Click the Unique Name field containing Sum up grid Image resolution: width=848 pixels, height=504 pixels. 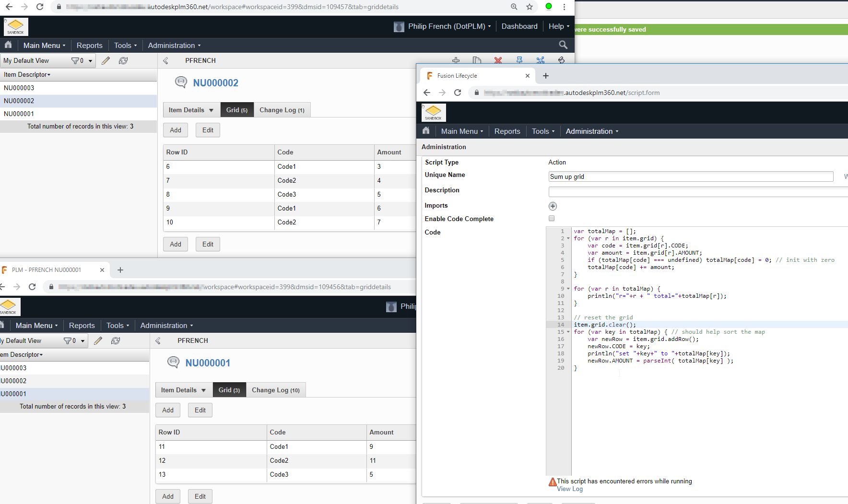691,176
